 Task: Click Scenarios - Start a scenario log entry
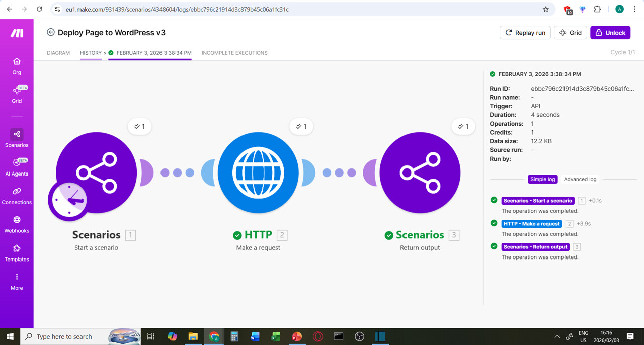[538, 201]
